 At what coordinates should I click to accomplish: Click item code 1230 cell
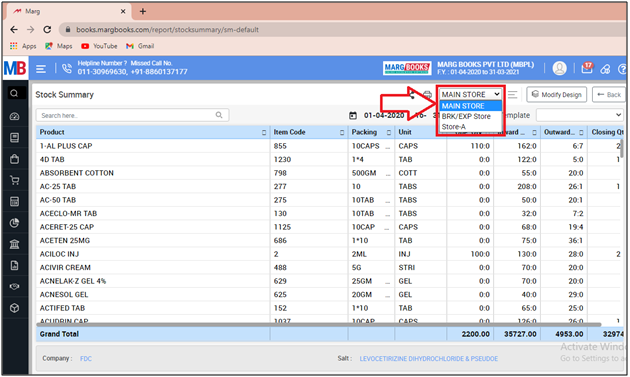click(309, 160)
